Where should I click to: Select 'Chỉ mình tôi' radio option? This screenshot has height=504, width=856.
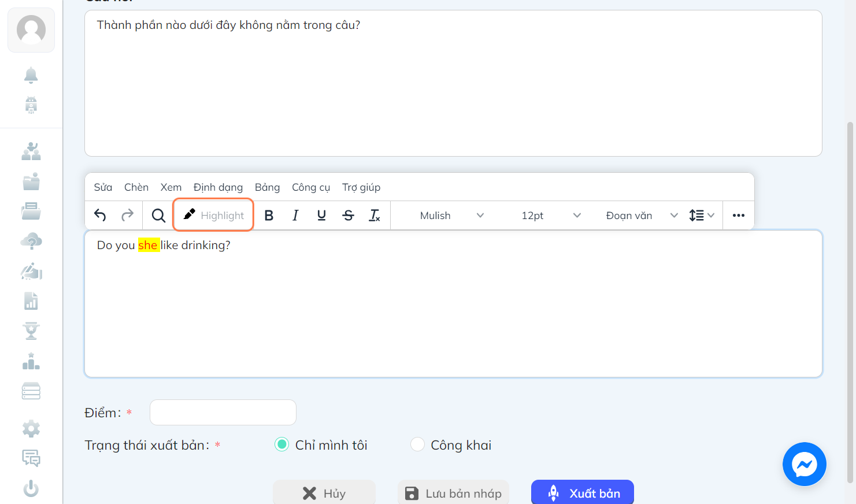tap(281, 444)
